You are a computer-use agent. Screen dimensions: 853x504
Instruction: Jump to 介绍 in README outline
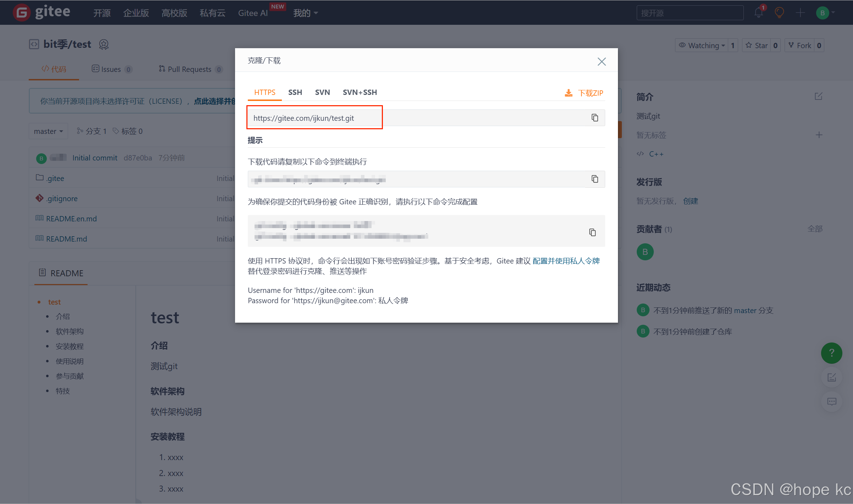tap(62, 316)
